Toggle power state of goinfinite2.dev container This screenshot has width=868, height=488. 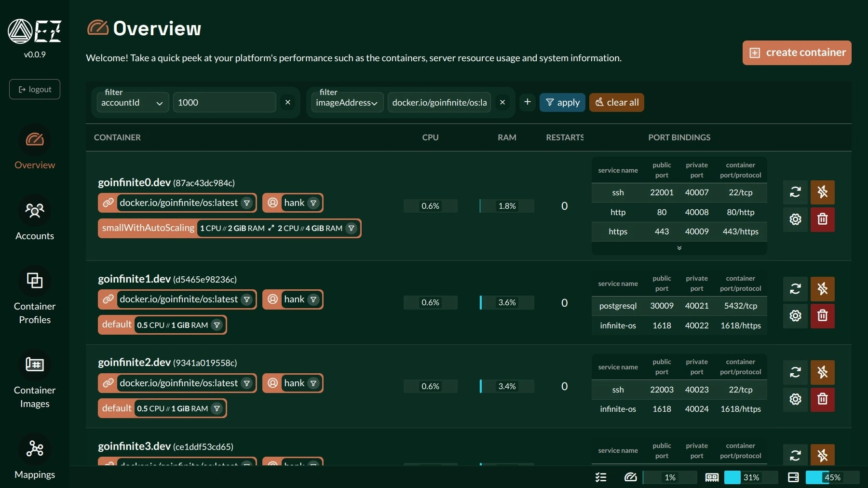822,372
